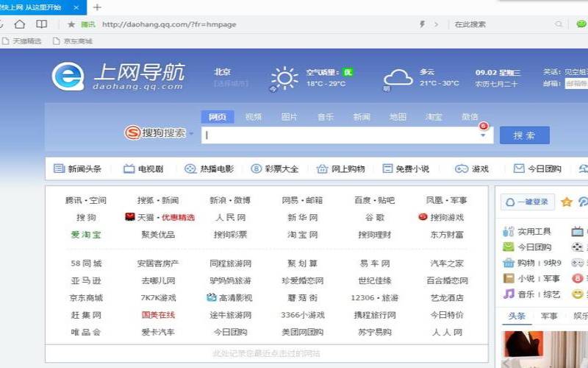The width and height of the screenshot is (588, 368).
Task: Open 音乐 in the right sidebar
Action: 526,294
